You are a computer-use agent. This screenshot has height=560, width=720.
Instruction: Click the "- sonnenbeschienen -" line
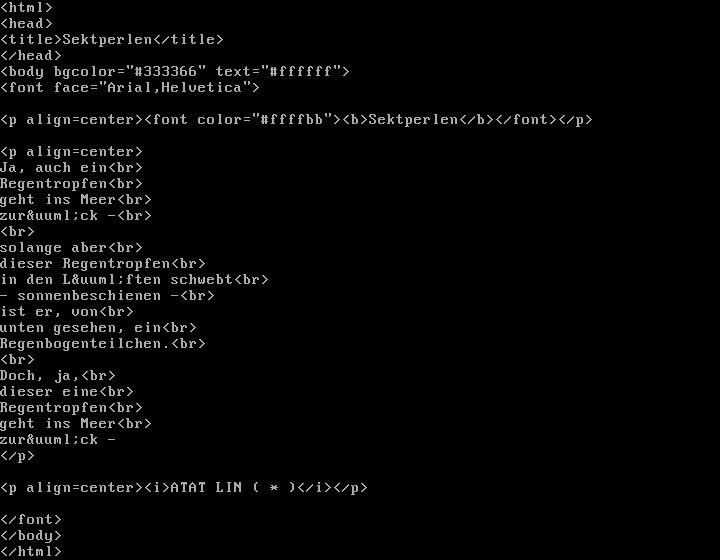107,296
